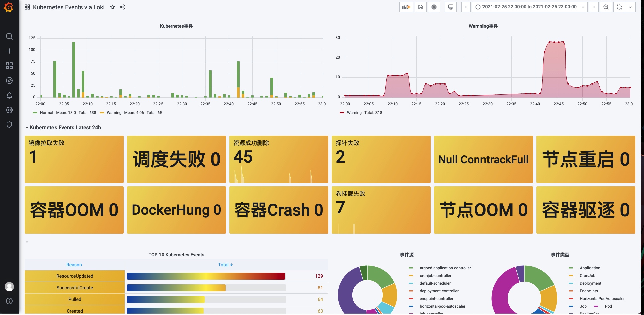Screen dimensions: 644x315
Task: Click the Kubernetes Events via Loki title
Action: tap(69, 7)
